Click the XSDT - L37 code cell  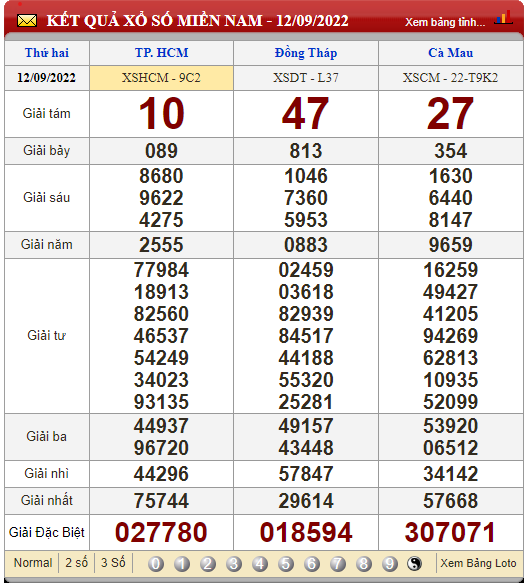[306, 78]
